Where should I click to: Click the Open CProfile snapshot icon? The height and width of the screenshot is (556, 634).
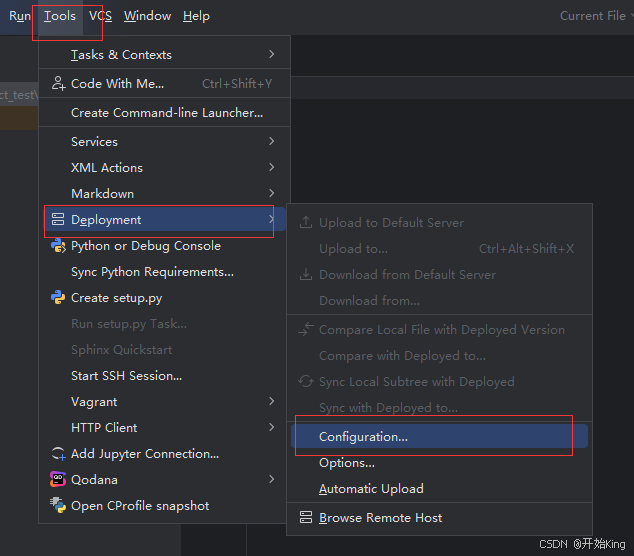tap(58, 505)
